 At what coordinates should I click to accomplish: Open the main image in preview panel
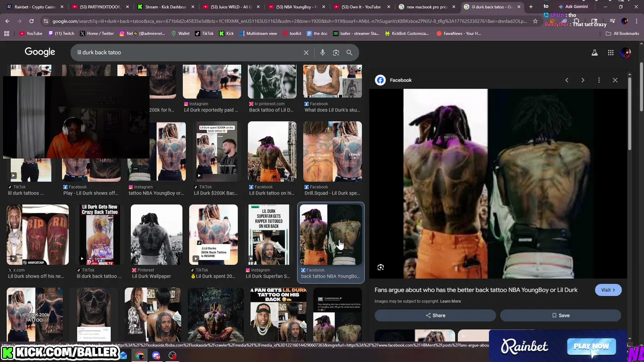pos(498,184)
